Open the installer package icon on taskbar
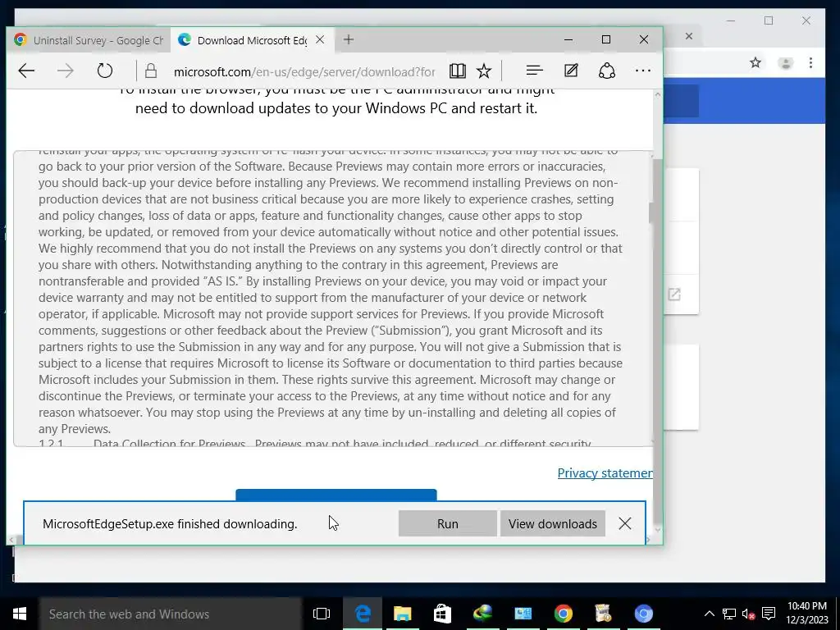The height and width of the screenshot is (630, 840). [x=603, y=614]
